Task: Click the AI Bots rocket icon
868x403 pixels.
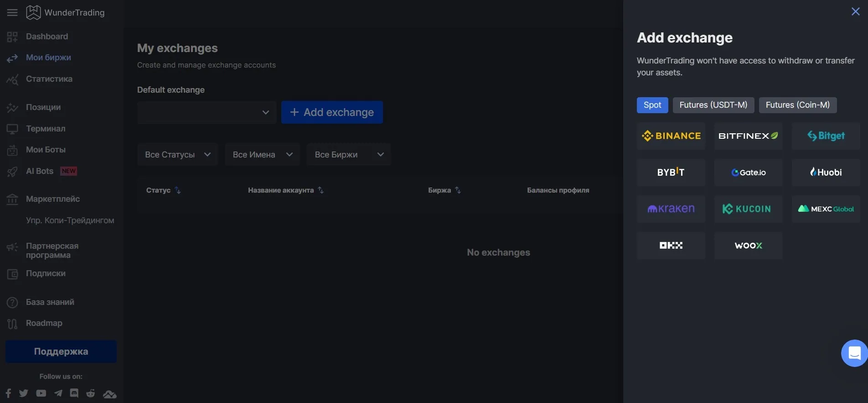Action: tap(12, 172)
